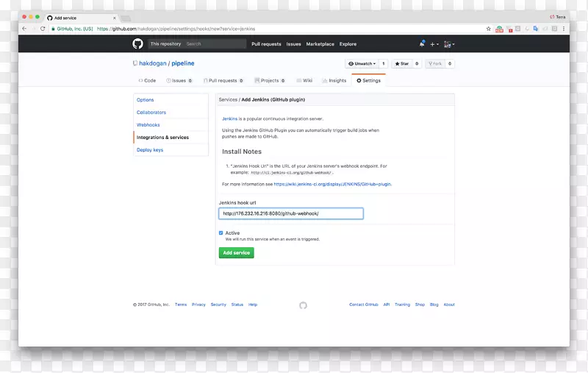This screenshot has width=588, height=373.
Task: Select Integrations & services sidebar item
Action: pos(171,138)
